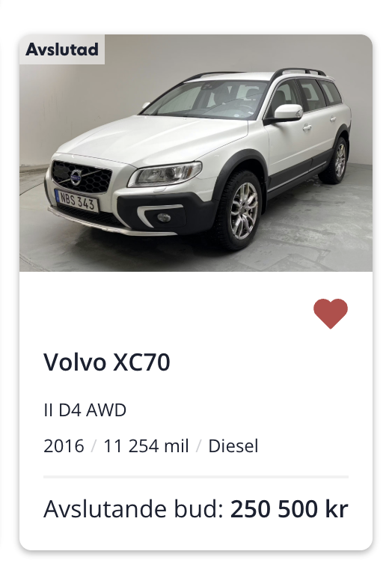Click the front door handle on the car
Image resolution: width=392 pixels, height=581 pixels.
click(x=307, y=128)
